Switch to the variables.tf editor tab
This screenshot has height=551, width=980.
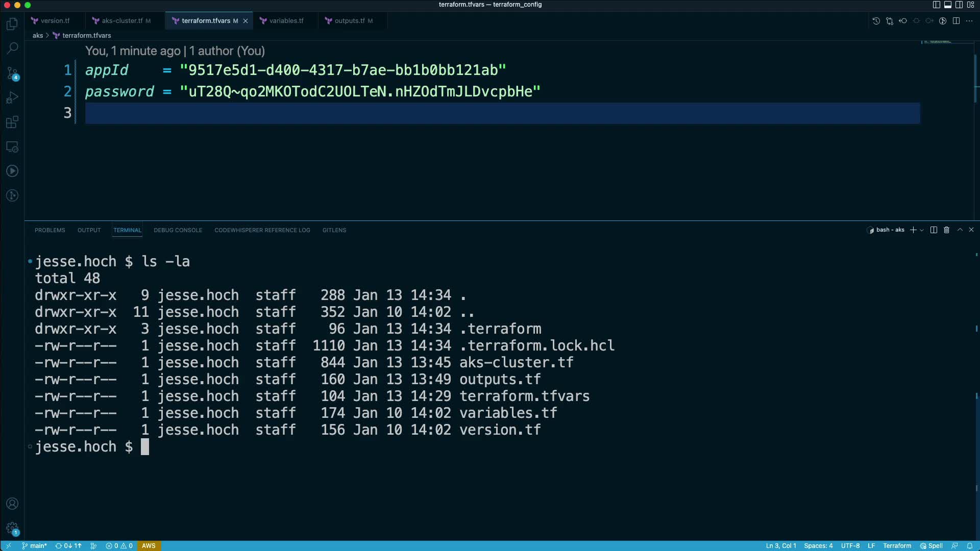(x=286, y=21)
